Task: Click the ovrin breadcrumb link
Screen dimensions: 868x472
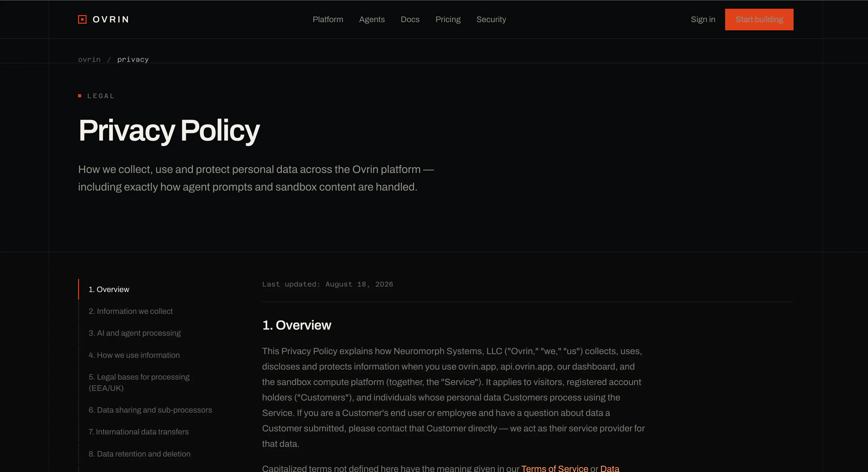Action: pyautogui.click(x=89, y=59)
